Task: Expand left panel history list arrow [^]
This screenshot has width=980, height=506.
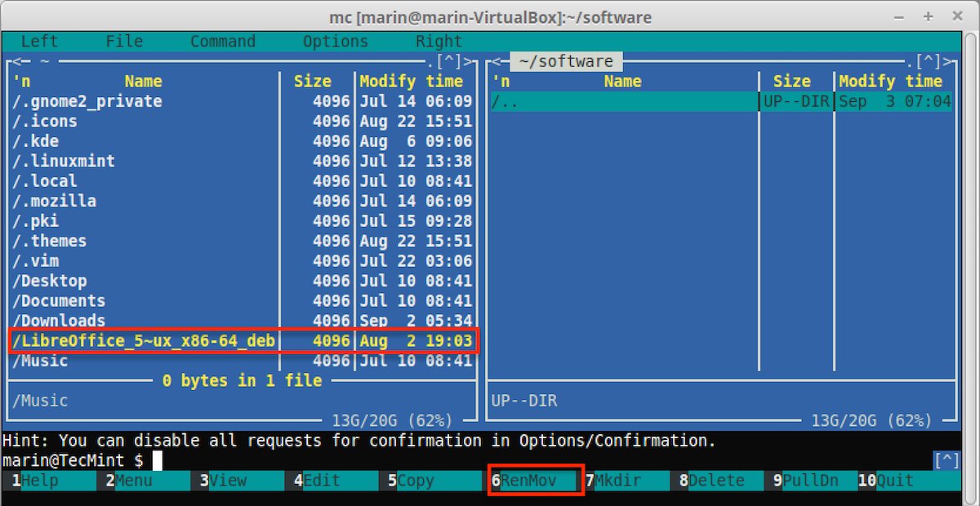Action: pos(449,61)
